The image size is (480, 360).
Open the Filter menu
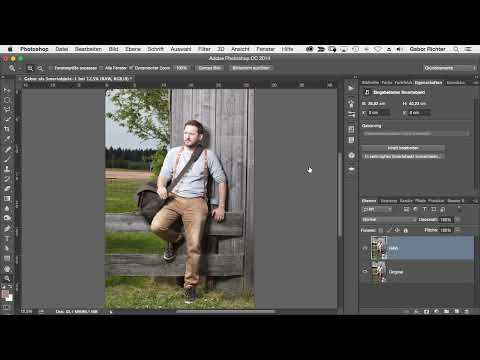204,49
